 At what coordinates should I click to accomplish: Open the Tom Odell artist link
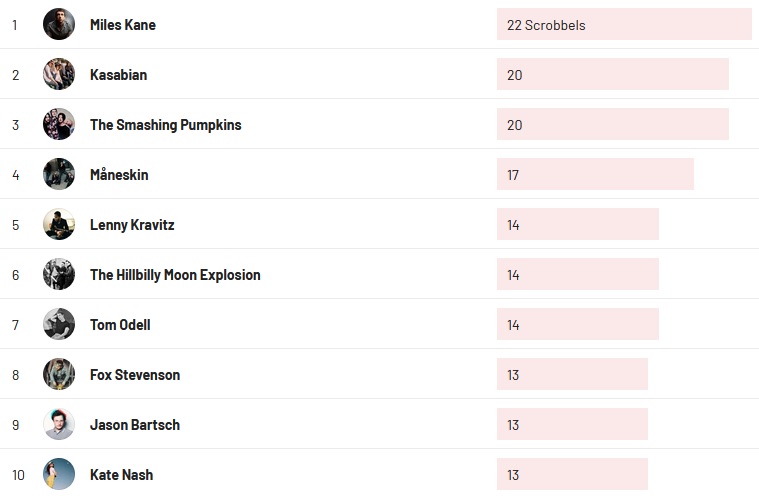pyautogui.click(x=120, y=325)
